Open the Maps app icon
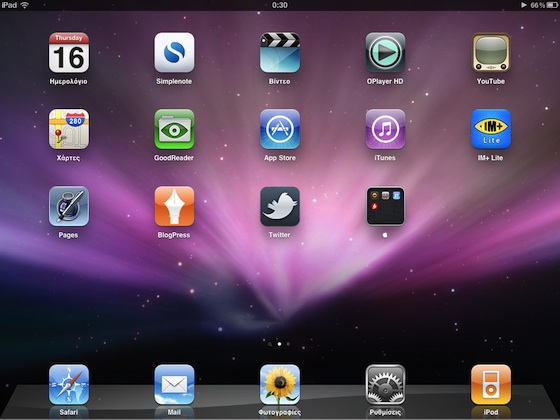This screenshot has width=560, height=420. [x=69, y=129]
